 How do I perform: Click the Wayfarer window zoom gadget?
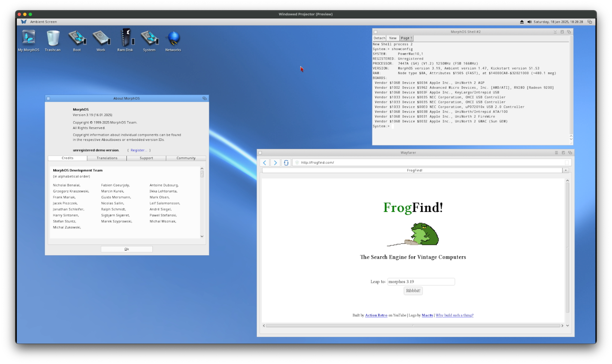coord(563,153)
